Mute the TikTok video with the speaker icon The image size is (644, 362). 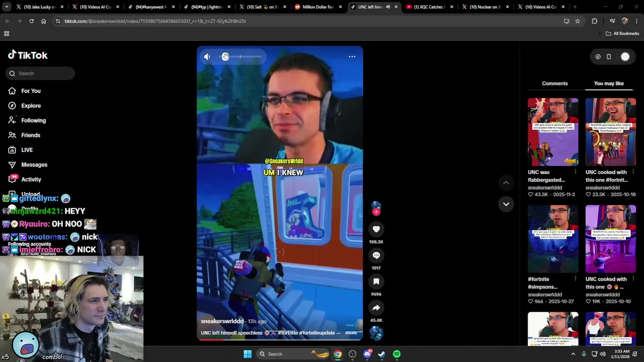pyautogui.click(x=207, y=57)
